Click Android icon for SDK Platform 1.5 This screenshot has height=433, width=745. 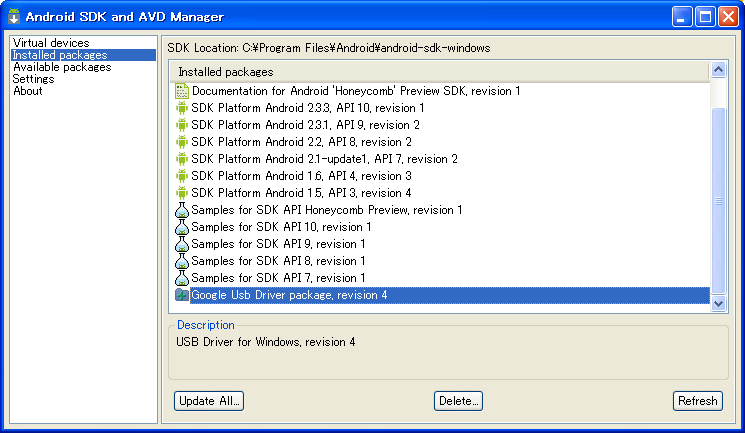click(182, 193)
